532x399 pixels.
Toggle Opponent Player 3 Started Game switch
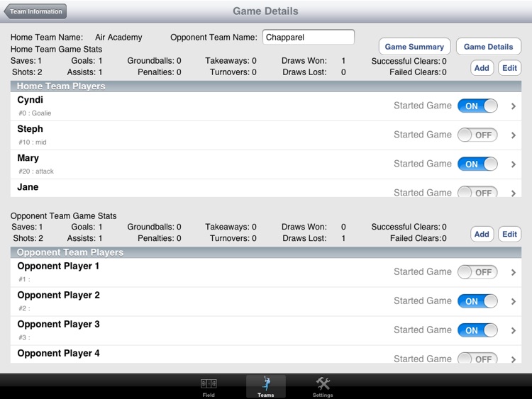click(477, 330)
